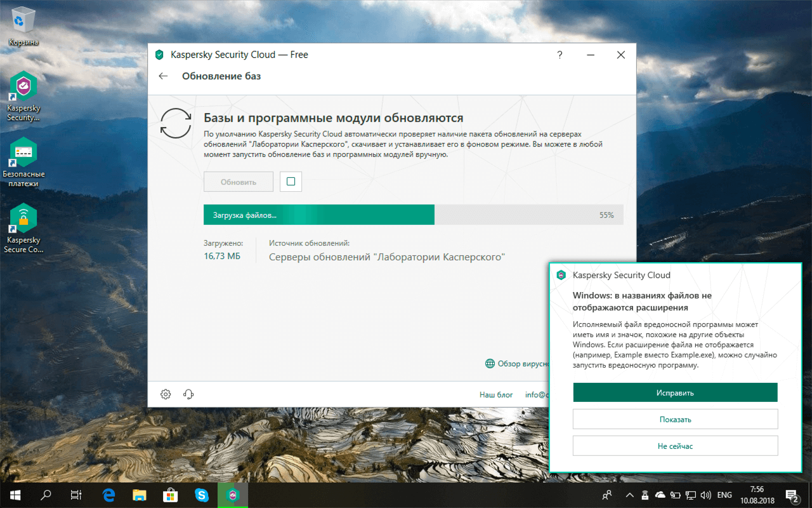Expand hidden tray icons with the chevron
The image size is (812, 508).
[629, 495]
